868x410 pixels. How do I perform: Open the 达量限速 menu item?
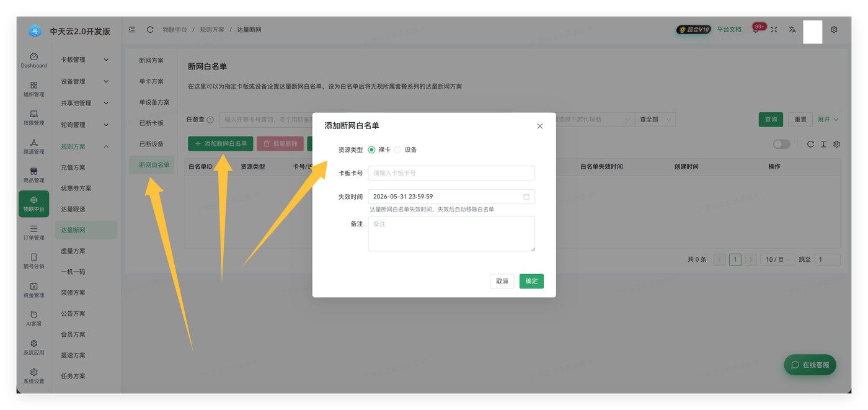click(73, 209)
